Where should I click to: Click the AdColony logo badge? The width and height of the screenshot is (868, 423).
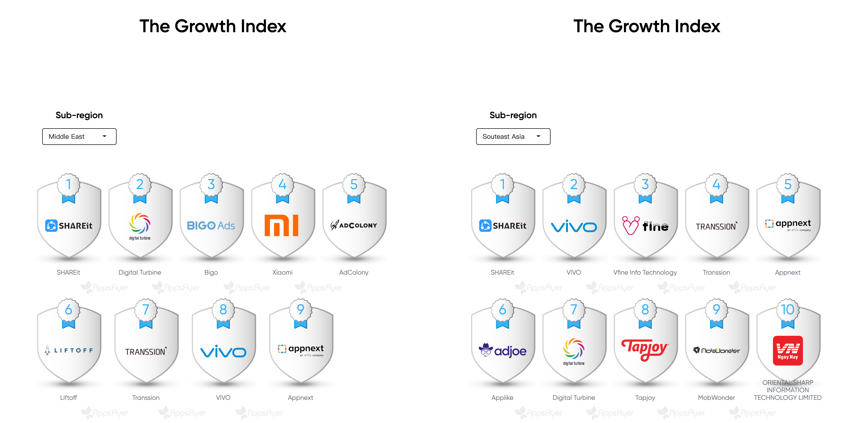coord(354,225)
